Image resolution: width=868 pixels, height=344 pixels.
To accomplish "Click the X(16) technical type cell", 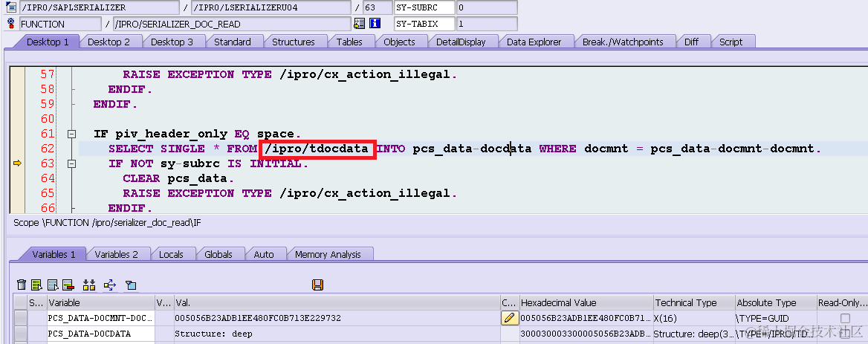I will click(693, 318).
